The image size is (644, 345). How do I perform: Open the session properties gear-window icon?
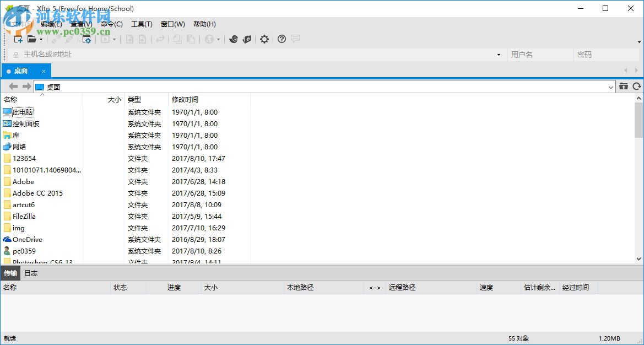[x=87, y=39]
